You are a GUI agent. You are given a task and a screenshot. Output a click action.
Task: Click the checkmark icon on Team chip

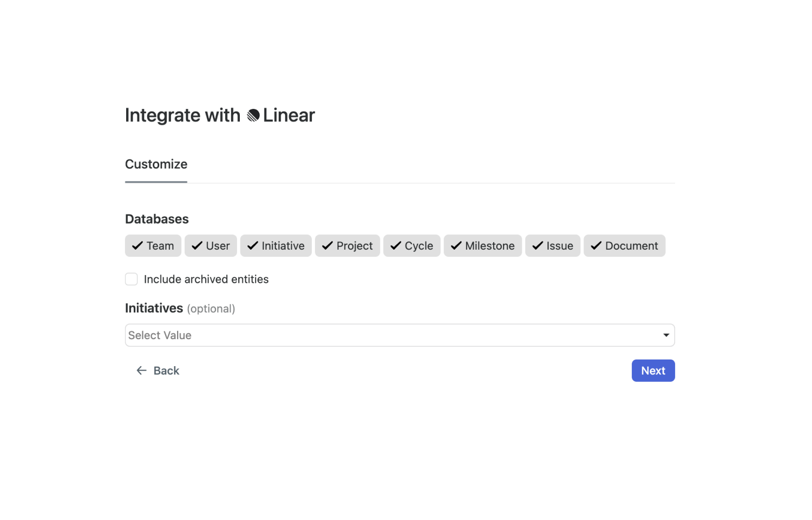tap(137, 246)
